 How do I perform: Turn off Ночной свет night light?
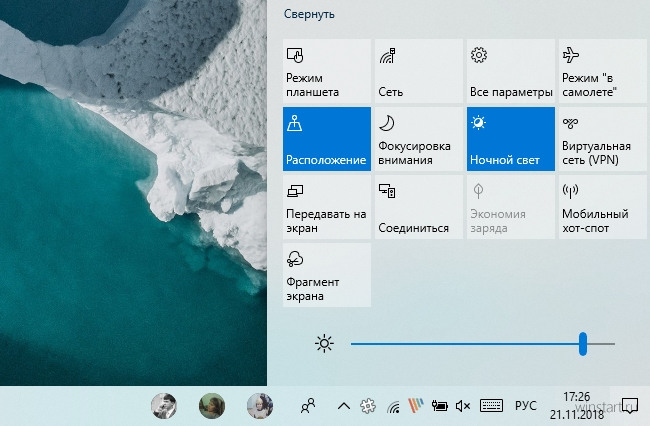pyautogui.click(x=511, y=139)
